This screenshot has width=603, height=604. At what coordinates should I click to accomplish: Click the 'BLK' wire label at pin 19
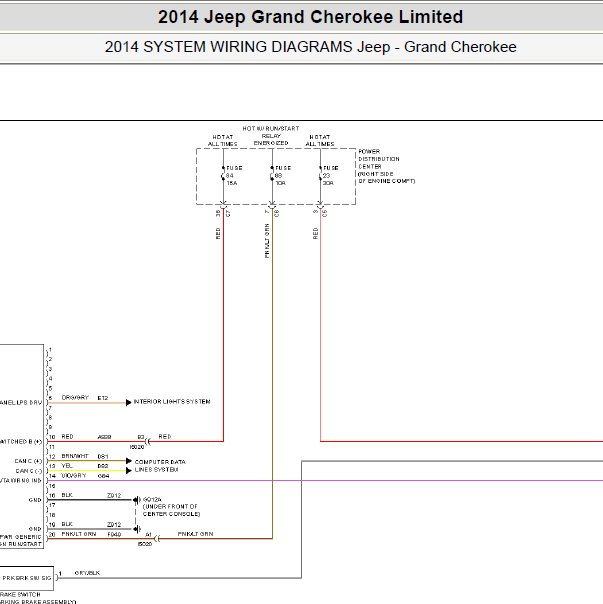[x=67, y=524]
